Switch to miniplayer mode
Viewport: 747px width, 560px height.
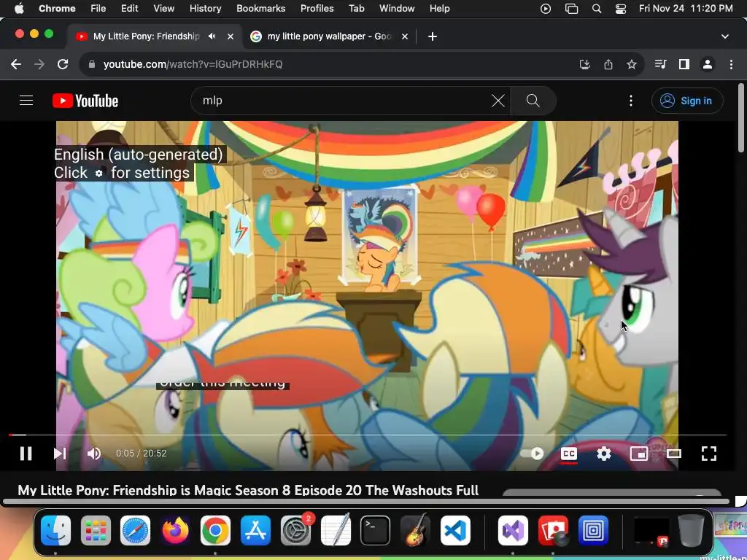[x=639, y=454]
